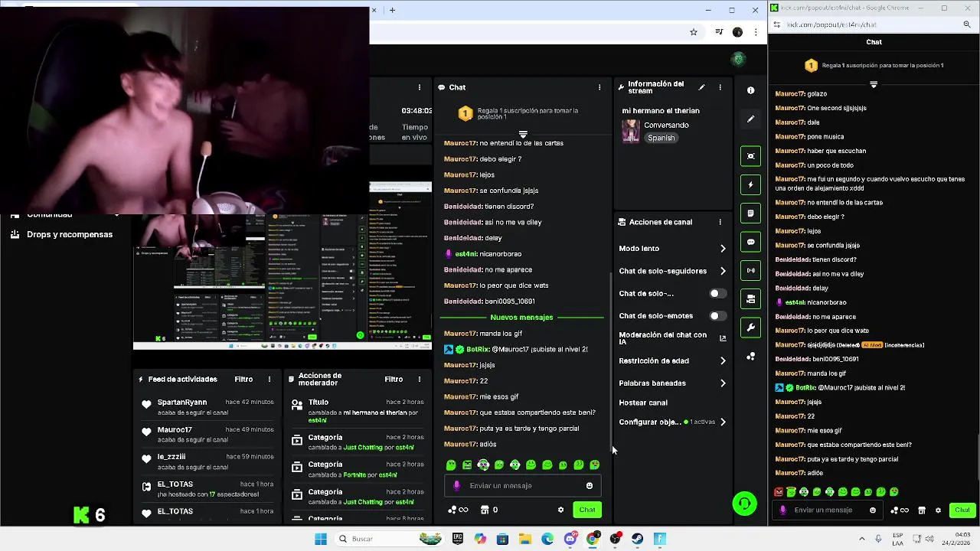Open Información del stream three-dot menu
The height and width of the screenshot is (551, 980).
pos(720,87)
